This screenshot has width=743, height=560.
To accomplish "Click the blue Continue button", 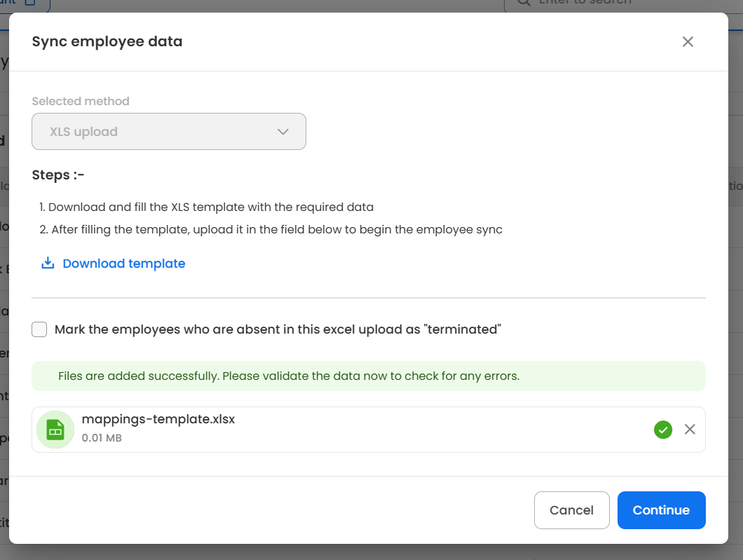I will pyautogui.click(x=661, y=510).
